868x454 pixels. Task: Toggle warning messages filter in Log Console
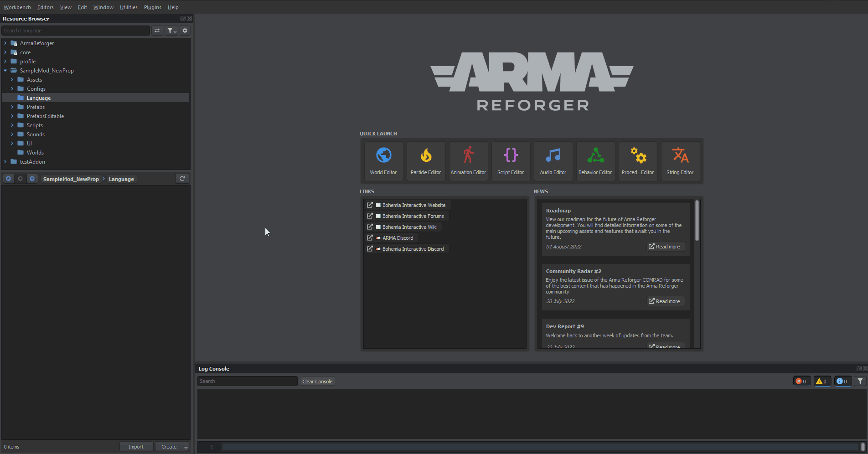(822, 381)
